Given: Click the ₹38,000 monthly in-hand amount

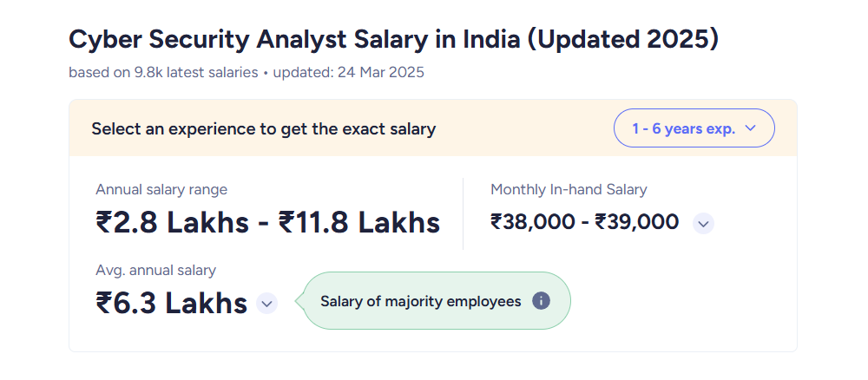Looking at the screenshot, I should (x=533, y=222).
